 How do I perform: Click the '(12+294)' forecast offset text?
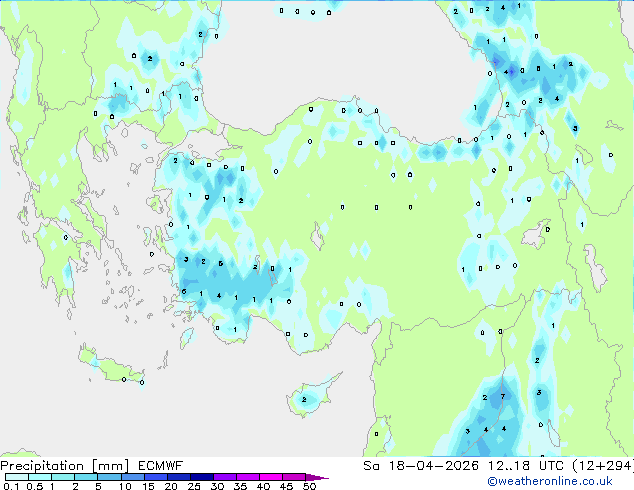click(603, 466)
